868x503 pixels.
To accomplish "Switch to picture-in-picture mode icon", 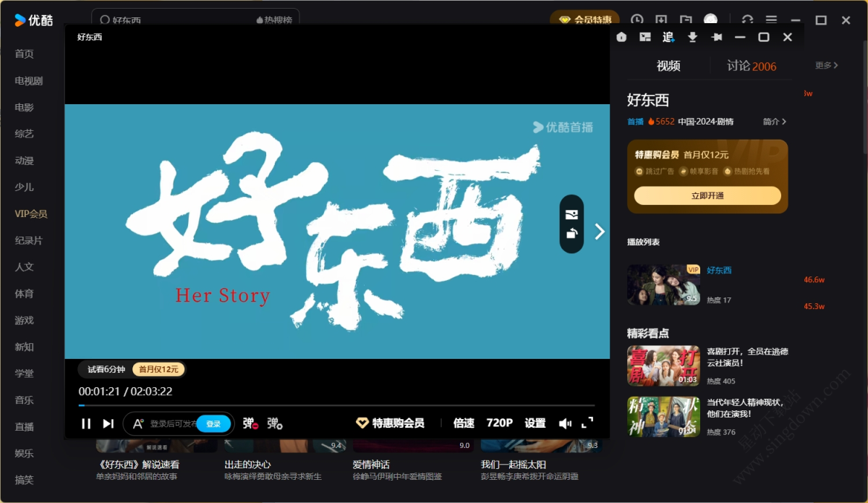I will point(645,37).
